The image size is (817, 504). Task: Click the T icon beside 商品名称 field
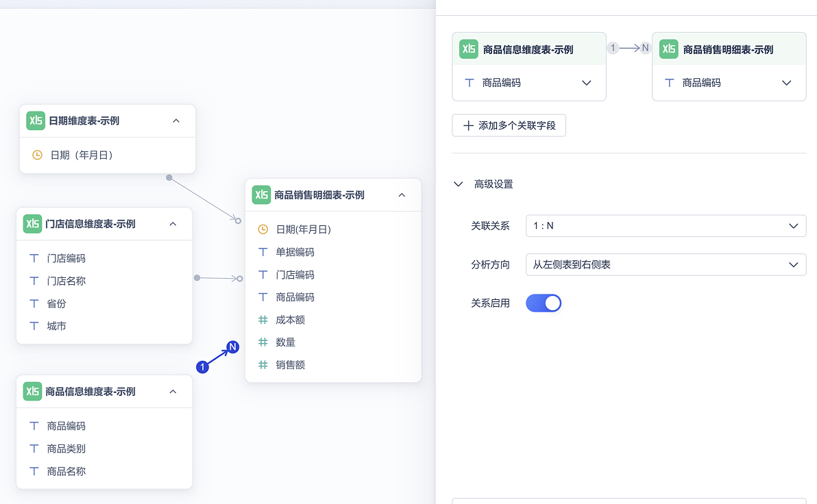34,470
